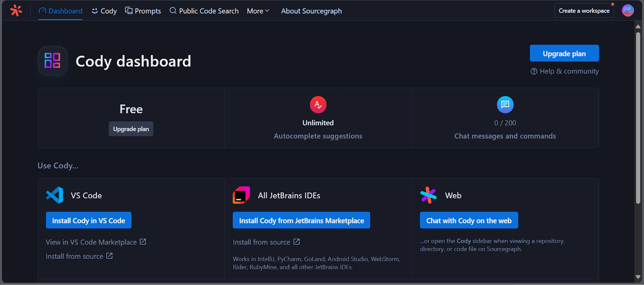Open Help & community link

(x=565, y=71)
